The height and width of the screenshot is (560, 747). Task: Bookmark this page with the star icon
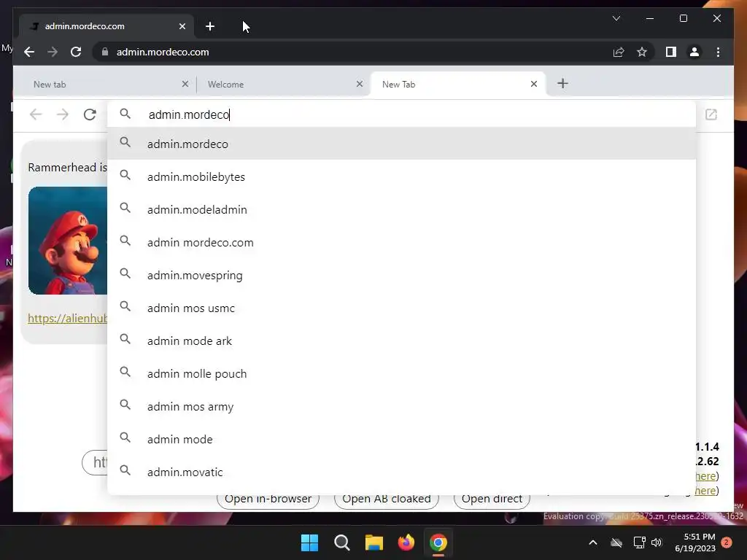(642, 52)
